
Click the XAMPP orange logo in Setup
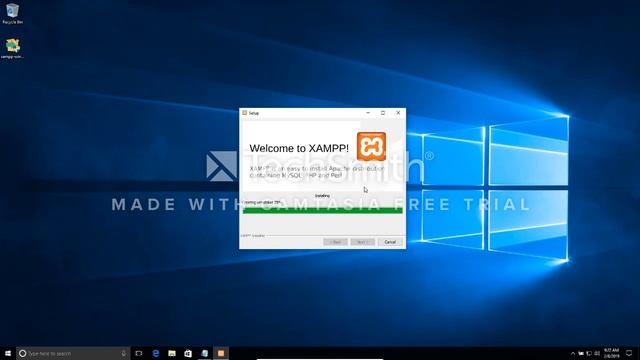(x=371, y=146)
